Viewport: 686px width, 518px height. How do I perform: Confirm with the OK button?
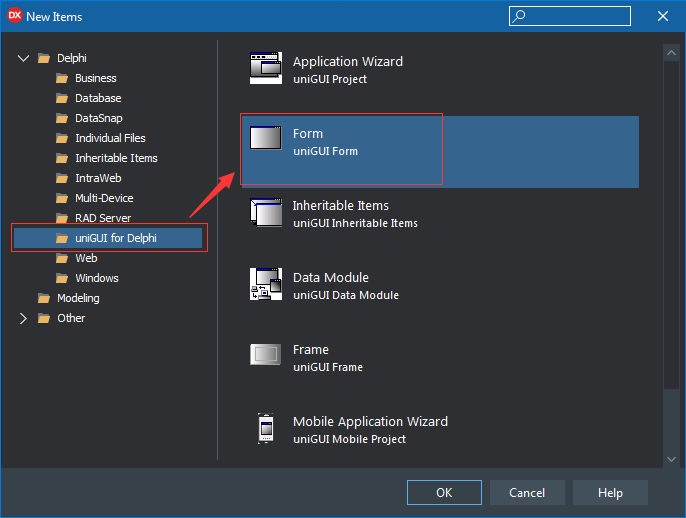(444, 493)
